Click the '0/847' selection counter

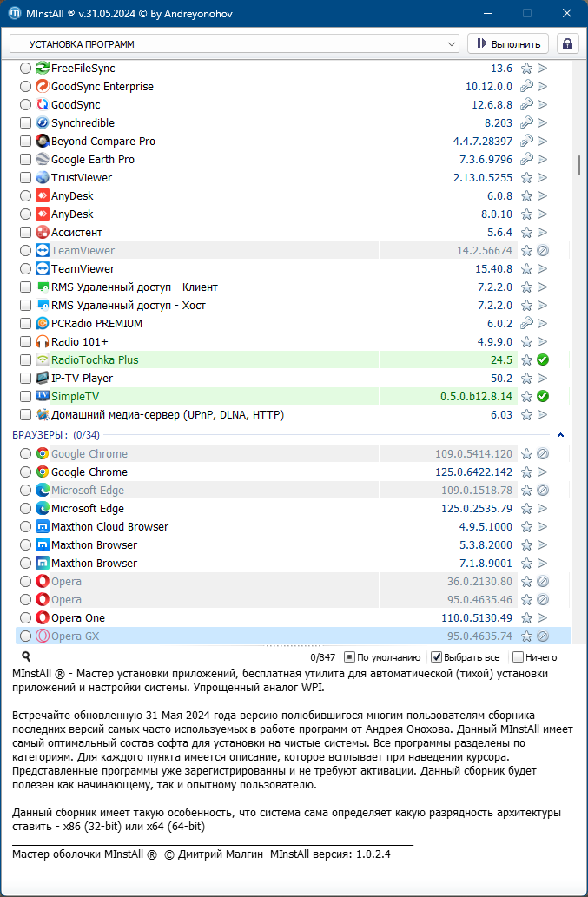(x=323, y=657)
